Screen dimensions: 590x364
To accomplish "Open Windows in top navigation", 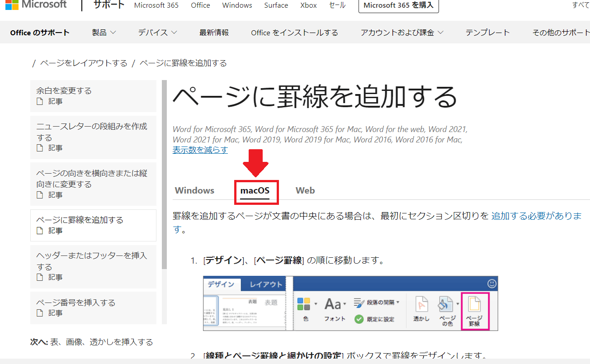I will (237, 5).
